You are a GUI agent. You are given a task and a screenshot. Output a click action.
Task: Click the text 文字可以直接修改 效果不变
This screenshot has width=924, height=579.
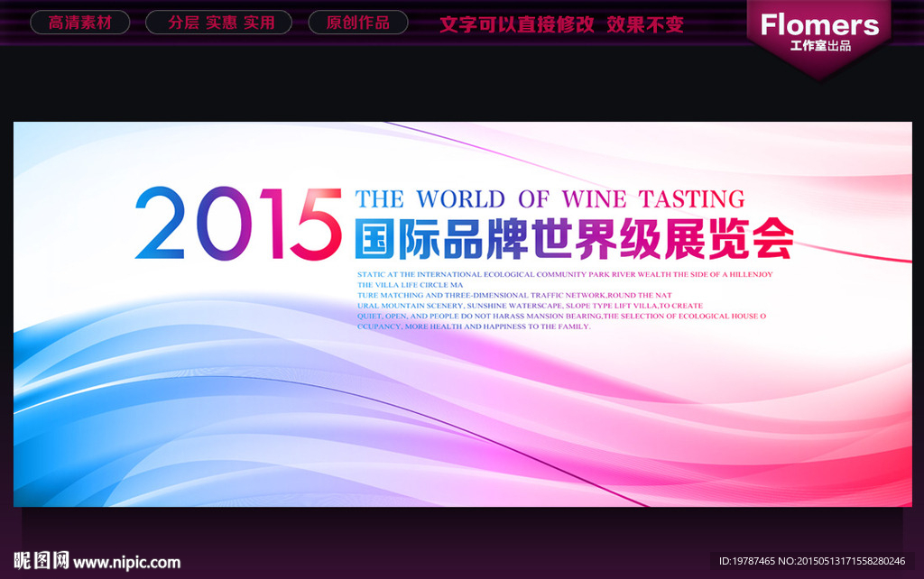[x=561, y=24]
